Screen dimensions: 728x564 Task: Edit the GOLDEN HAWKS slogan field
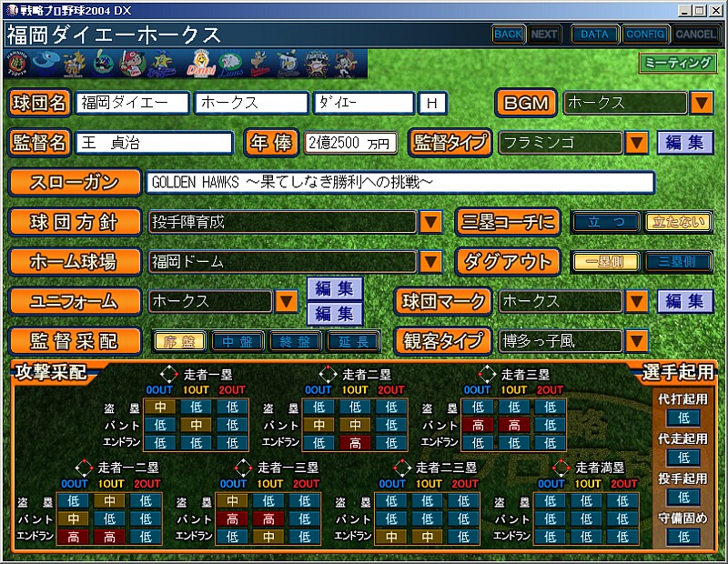pos(400,182)
